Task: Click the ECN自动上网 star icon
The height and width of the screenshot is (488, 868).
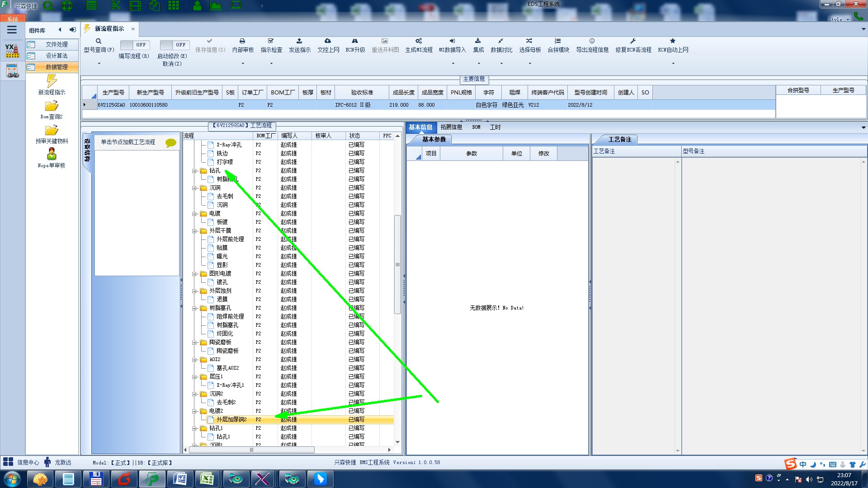Action: click(673, 41)
